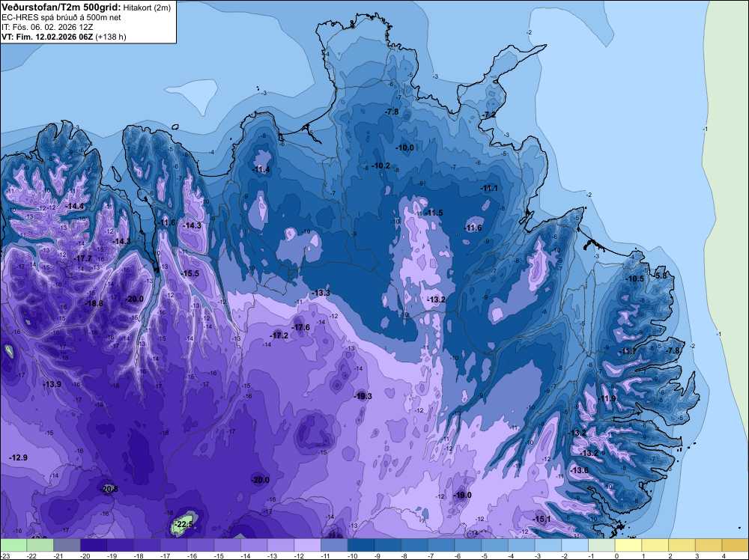Click the '(+138 h)' forecast offset
The image size is (749, 560).
pyautogui.click(x=111, y=37)
